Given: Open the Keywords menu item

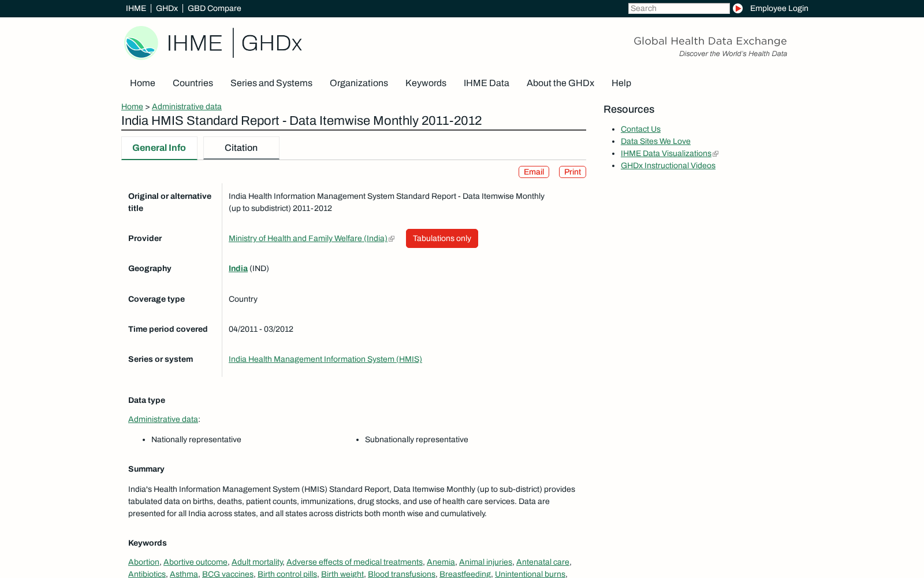Looking at the screenshot, I should click(426, 83).
